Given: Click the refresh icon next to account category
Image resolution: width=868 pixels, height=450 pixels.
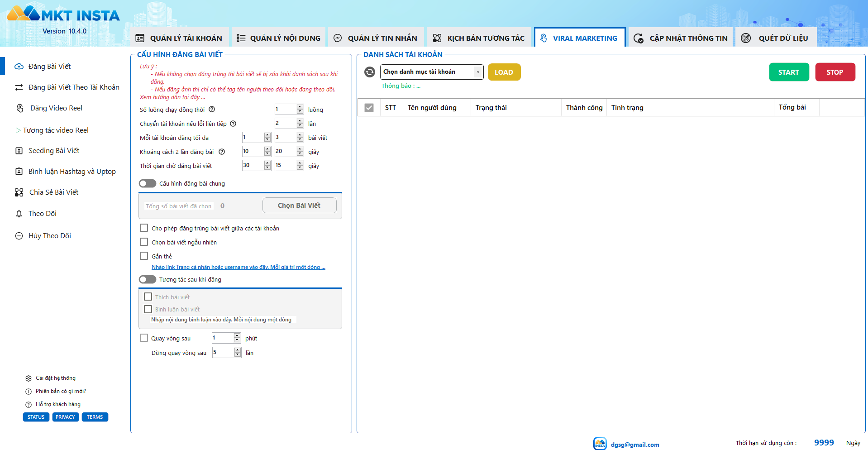Looking at the screenshot, I should (370, 72).
